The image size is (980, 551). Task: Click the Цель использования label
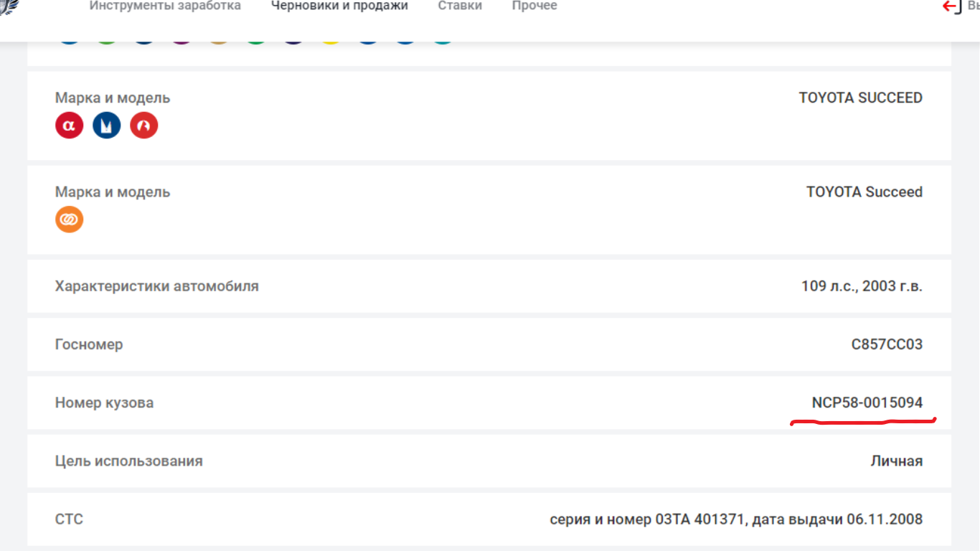pyautogui.click(x=129, y=461)
